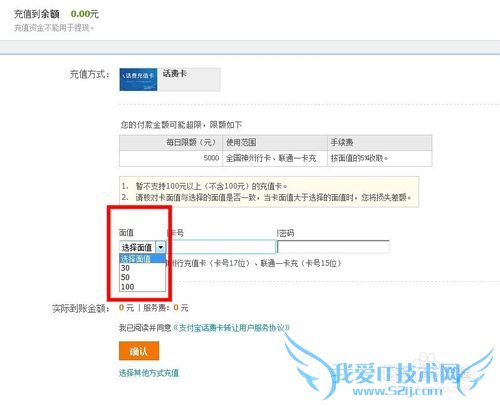
Task: Click the 您的付款金额可能超限 message
Action: 181,125
